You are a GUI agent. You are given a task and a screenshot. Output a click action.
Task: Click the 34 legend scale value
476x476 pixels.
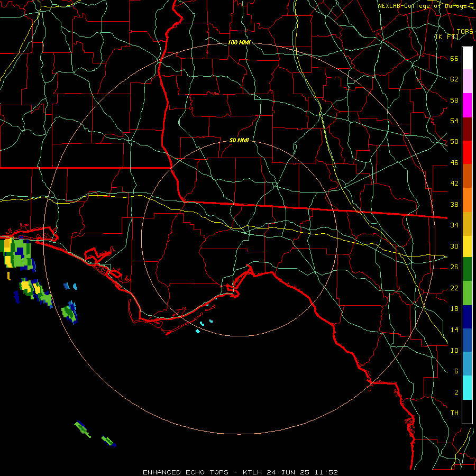click(x=454, y=225)
